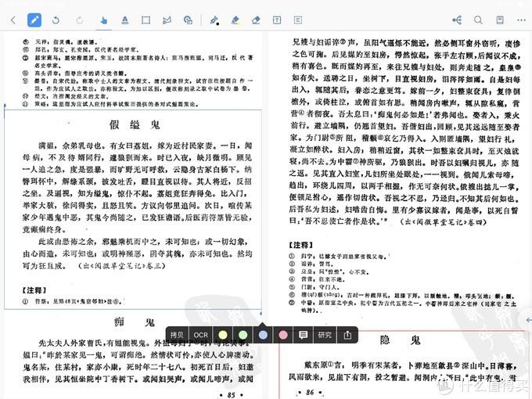Tap 拷贝 (copy) in the popup menu

tap(177, 335)
